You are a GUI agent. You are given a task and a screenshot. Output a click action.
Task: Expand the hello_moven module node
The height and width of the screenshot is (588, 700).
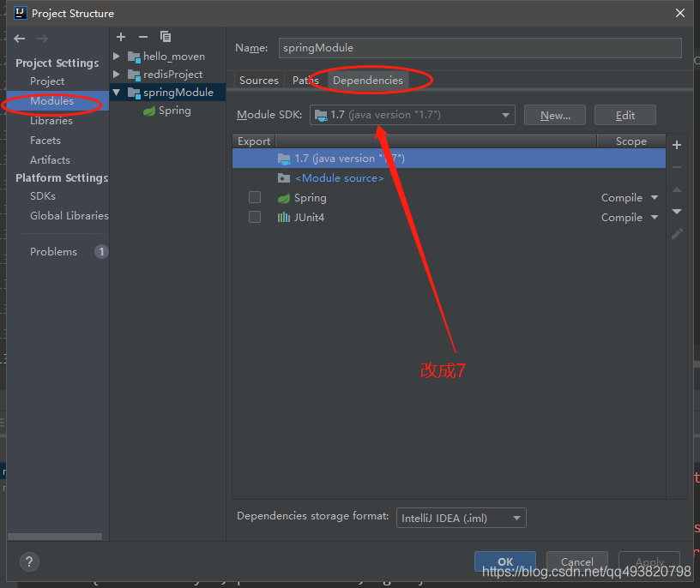pyautogui.click(x=117, y=57)
